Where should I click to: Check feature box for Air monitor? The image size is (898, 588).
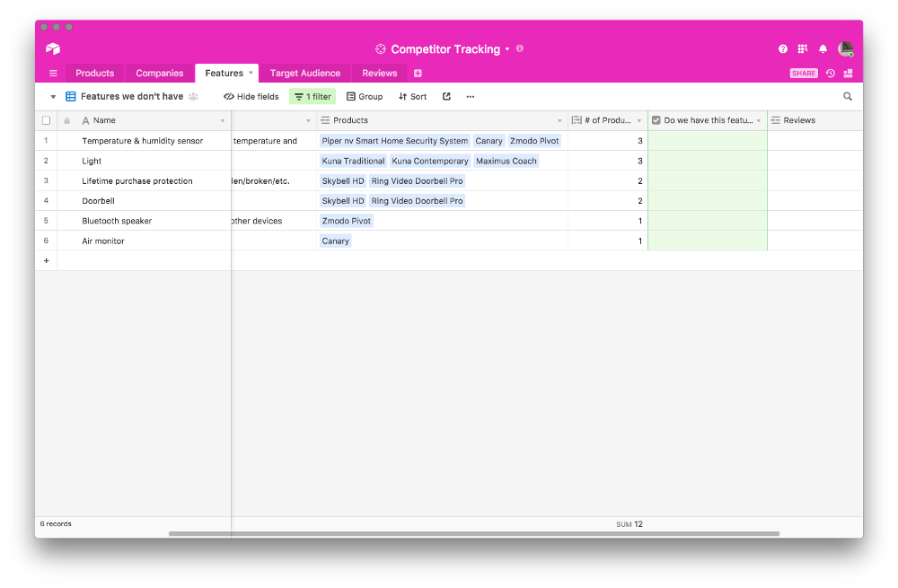click(708, 241)
